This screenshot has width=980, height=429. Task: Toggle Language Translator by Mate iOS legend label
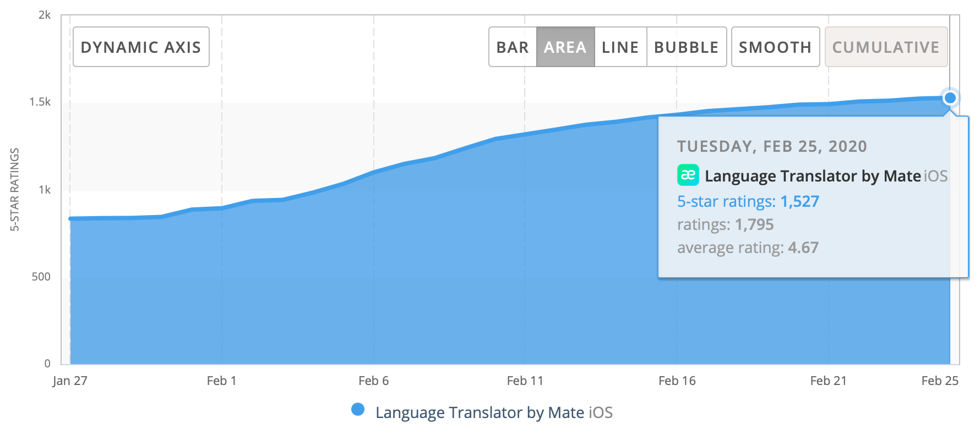494,413
